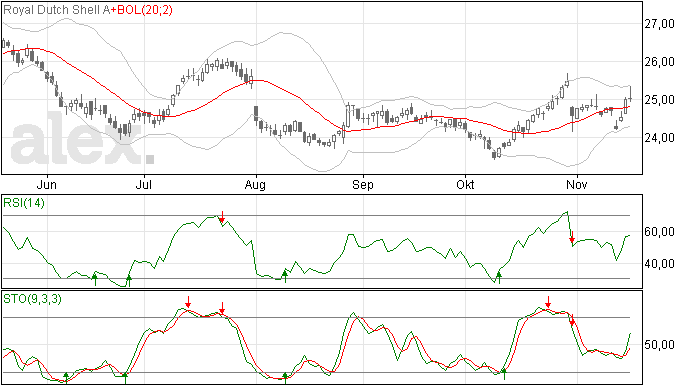Click the RSI red sell arrow just before November
The width and height of the screenshot is (690, 387).
[x=572, y=237]
